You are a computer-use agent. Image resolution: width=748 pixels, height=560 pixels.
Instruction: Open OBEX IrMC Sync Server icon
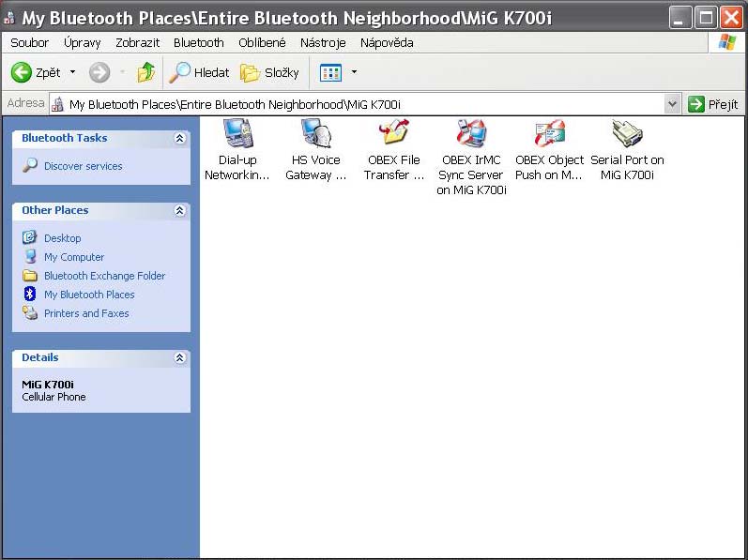pos(471,133)
